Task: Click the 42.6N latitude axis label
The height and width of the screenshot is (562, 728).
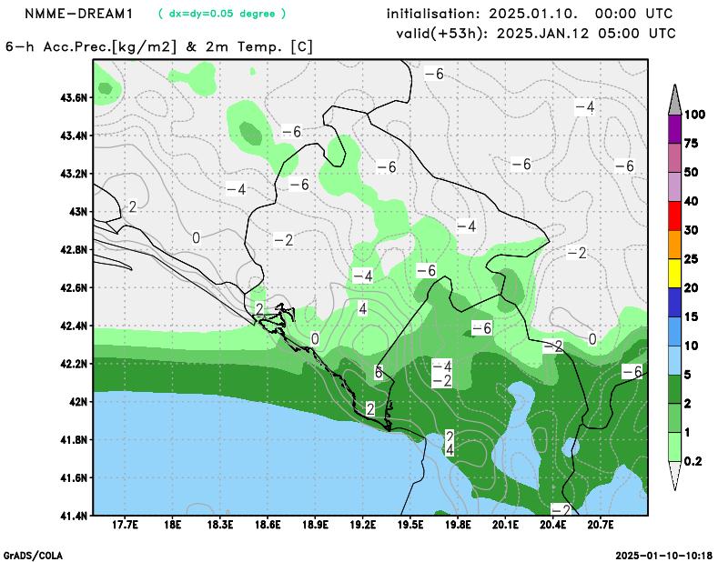Action: click(74, 287)
